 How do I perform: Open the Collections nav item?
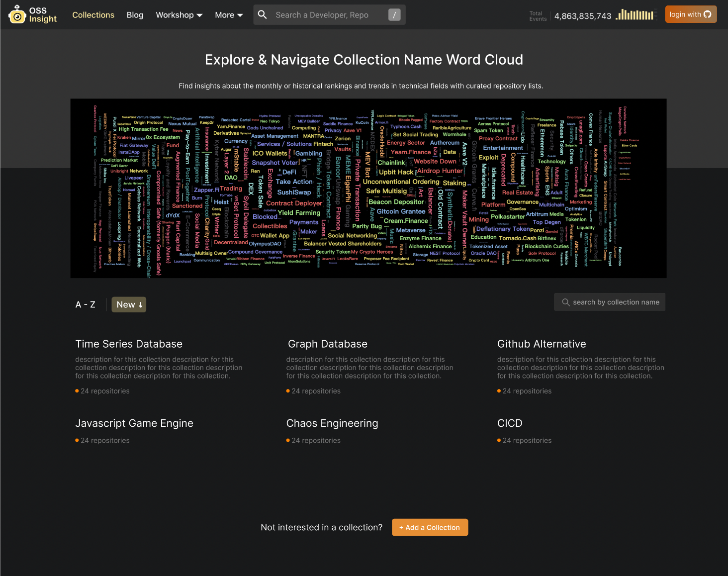tap(93, 15)
